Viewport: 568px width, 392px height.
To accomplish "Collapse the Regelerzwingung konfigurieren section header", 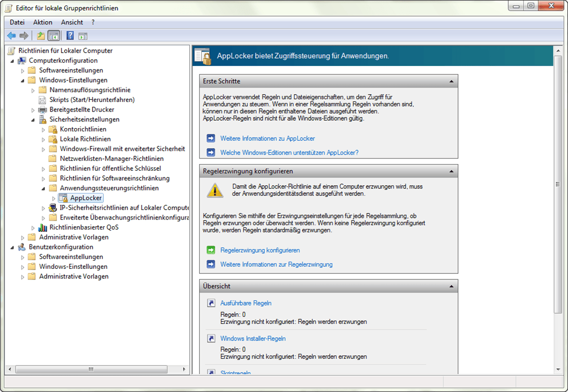I will click(453, 171).
